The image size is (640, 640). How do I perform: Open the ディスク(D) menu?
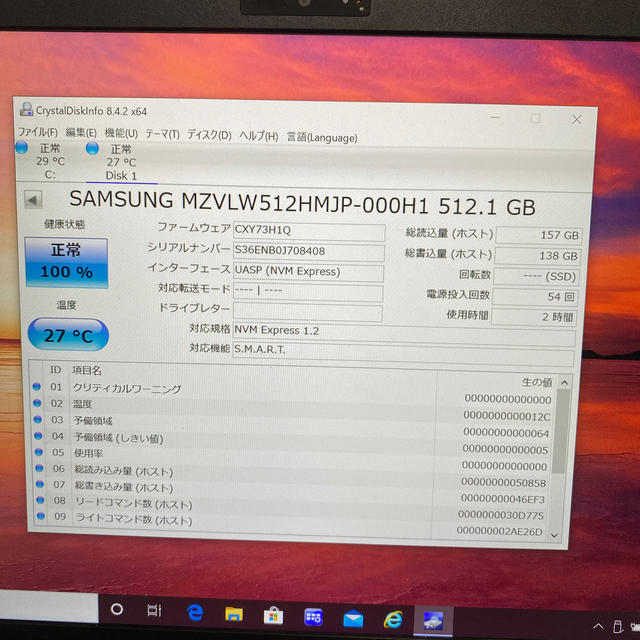point(209,135)
